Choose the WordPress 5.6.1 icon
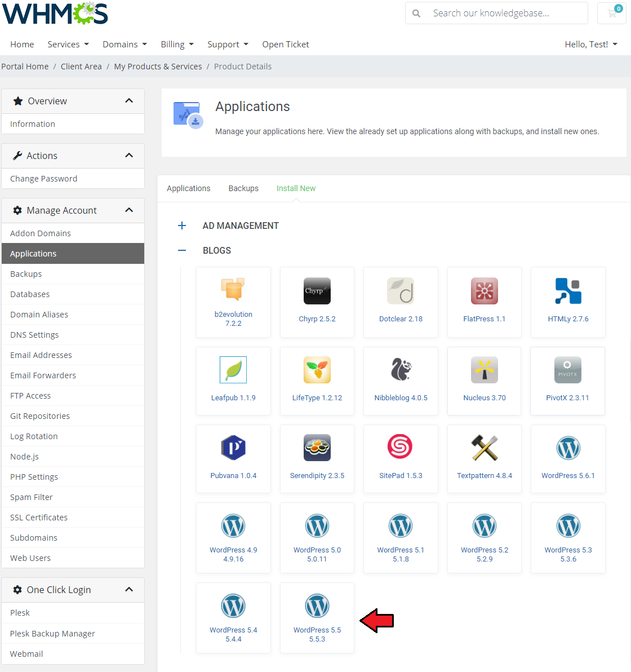This screenshot has height=672, width=631. 568,448
